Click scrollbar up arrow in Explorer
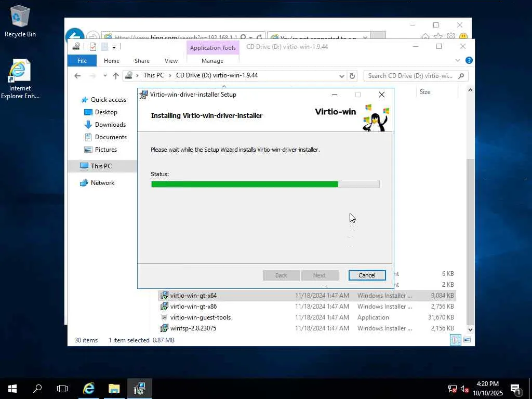 [470, 90]
